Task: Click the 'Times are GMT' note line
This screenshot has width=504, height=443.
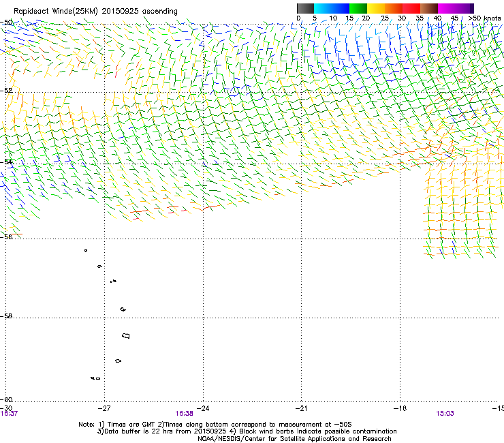Action: coord(215,425)
